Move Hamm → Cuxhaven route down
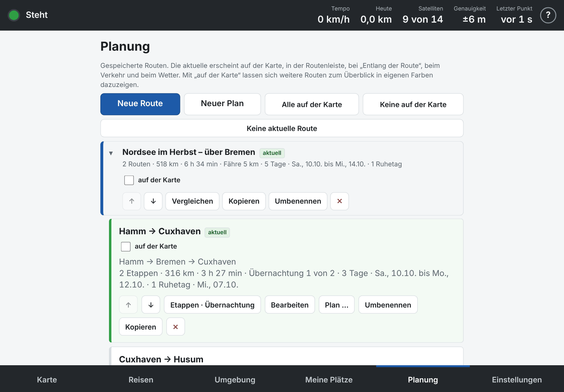Image resolution: width=564 pixels, height=392 pixels. pyautogui.click(x=151, y=305)
